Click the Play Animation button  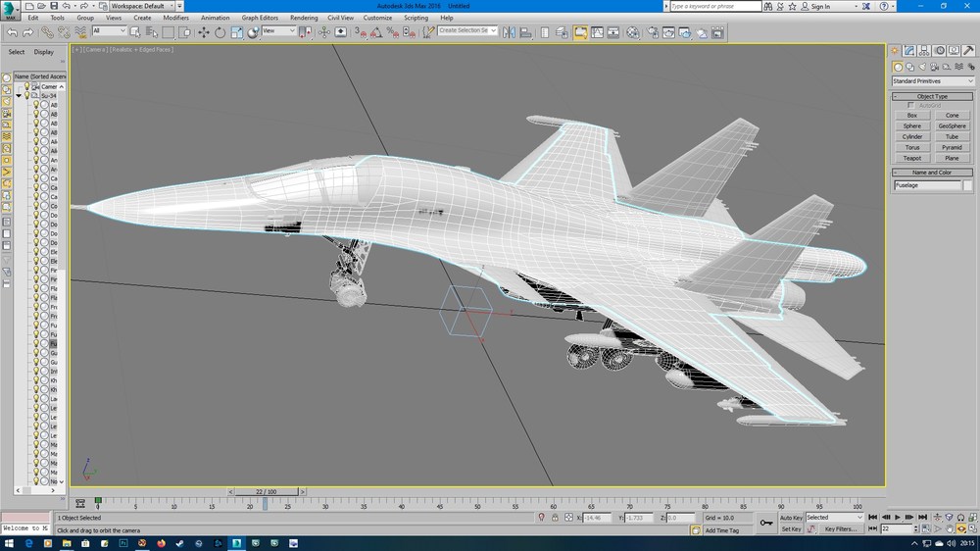point(898,518)
